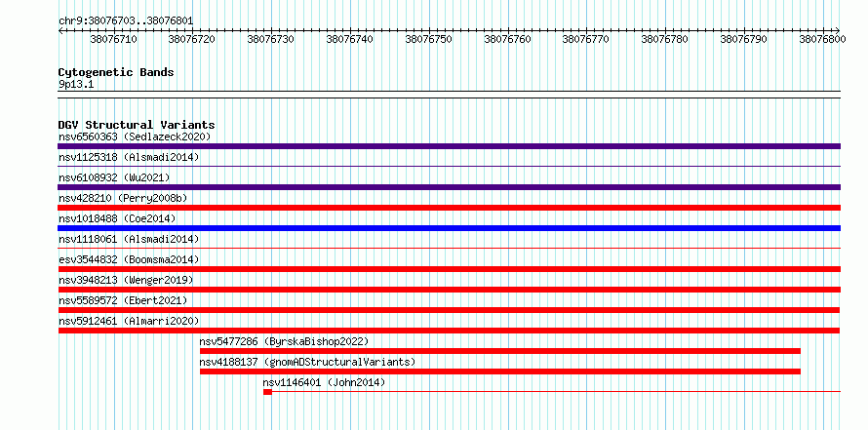The height and width of the screenshot is (430, 868).
Task: Click the Cytogenetic Bands track title
Action: 116,72
